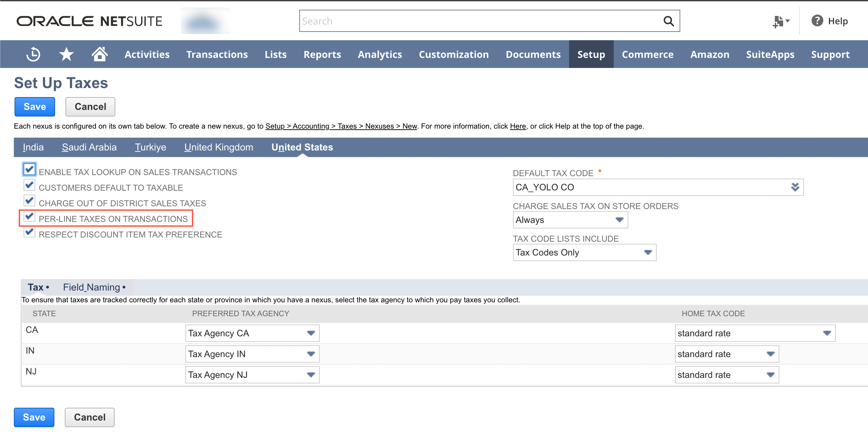The height and width of the screenshot is (441, 868).
Task: Expand the Default Tax Code double-chevron
Action: pyautogui.click(x=795, y=187)
